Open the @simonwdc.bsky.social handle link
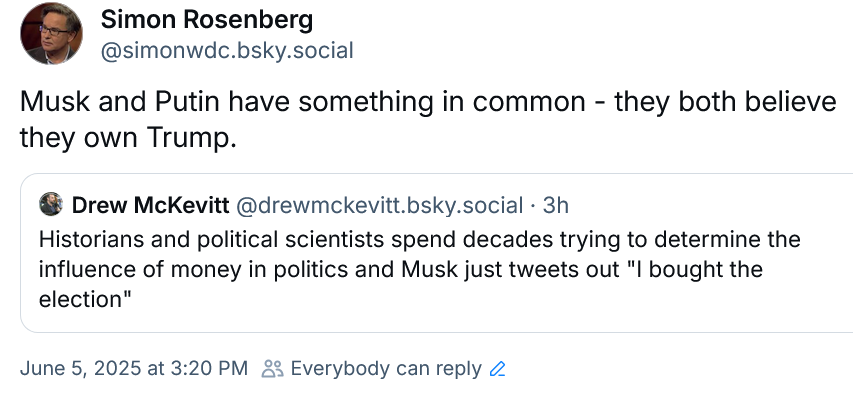 click(227, 51)
